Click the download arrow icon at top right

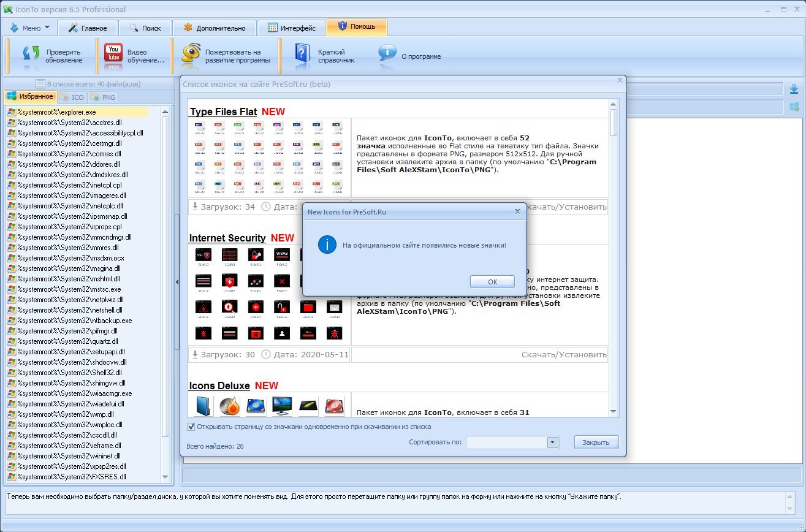pyautogui.click(x=794, y=89)
